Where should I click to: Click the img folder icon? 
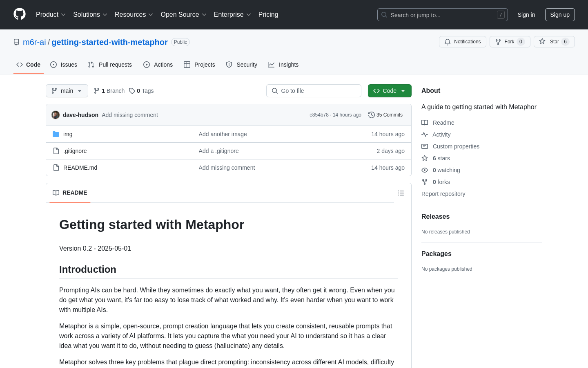pos(56,134)
